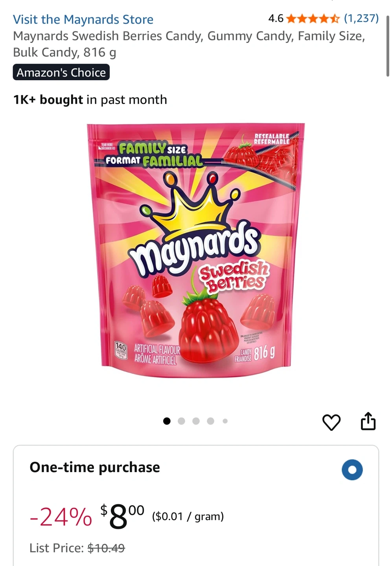The height and width of the screenshot is (566, 392).
Task: Click the page scrollbar on right edge
Action: point(388,46)
